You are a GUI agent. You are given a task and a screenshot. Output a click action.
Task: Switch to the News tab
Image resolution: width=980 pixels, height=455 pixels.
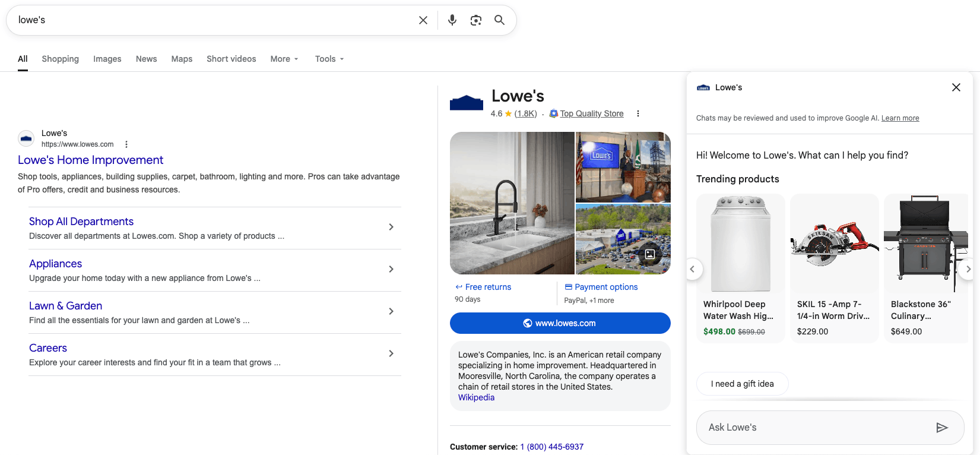pyautogui.click(x=146, y=59)
